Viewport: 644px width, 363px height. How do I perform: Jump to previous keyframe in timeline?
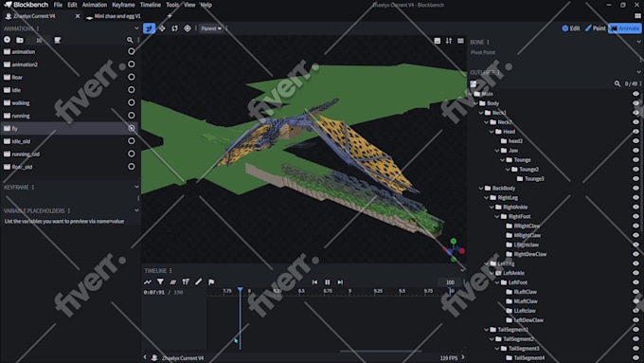(314, 282)
